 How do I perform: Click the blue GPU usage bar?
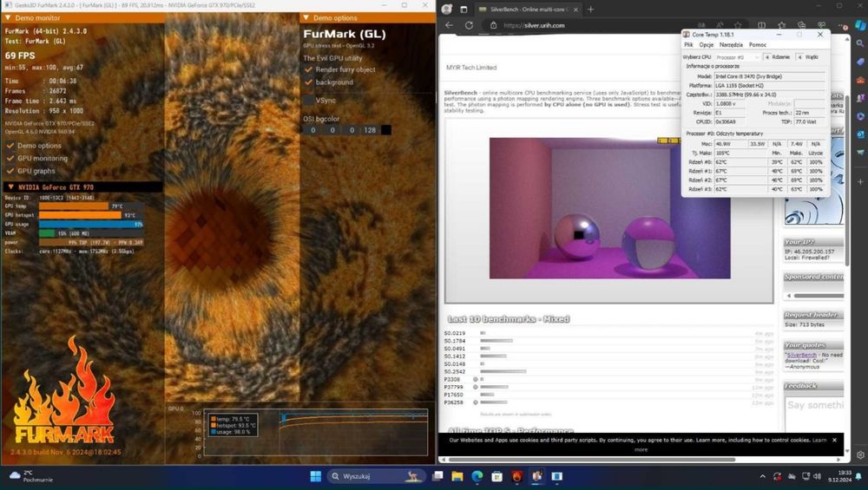tap(91, 224)
